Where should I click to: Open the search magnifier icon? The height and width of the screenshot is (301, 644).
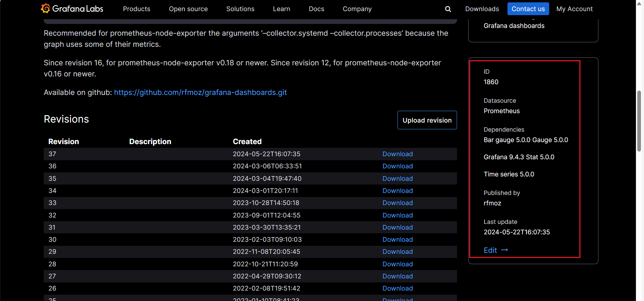pyautogui.click(x=448, y=9)
